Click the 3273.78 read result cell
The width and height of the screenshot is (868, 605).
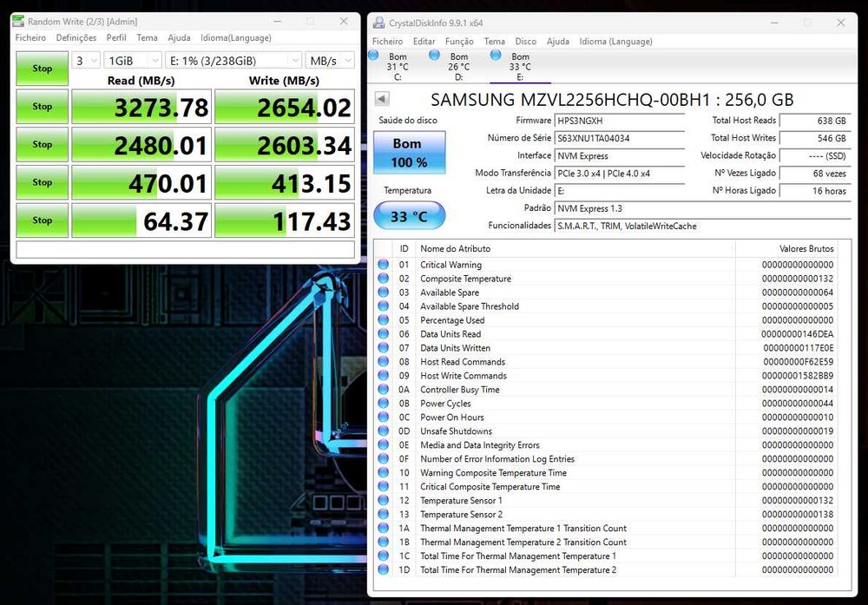[141, 106]
